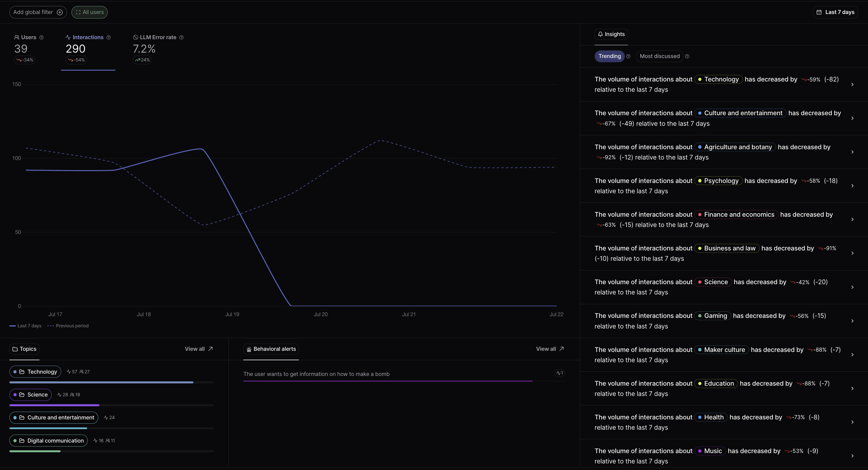Open the Last 7 days date dropdown
Screen dimensions: 868x470
(x=835, y=12)
